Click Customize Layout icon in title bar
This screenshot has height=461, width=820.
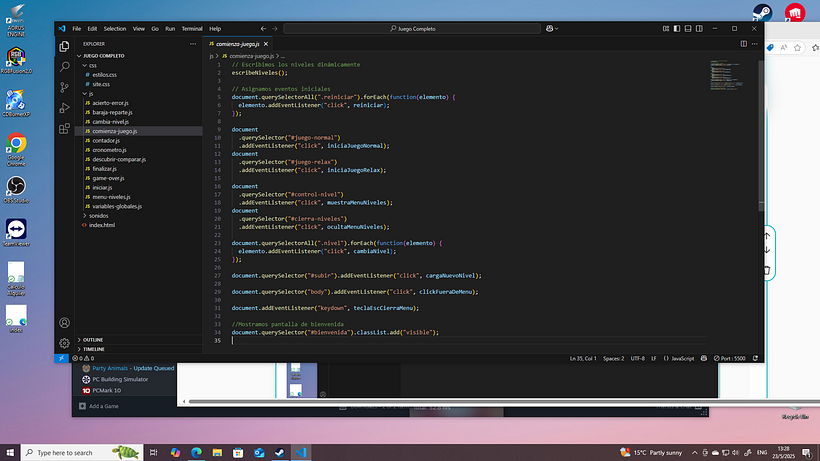click(x=666, y=29)
